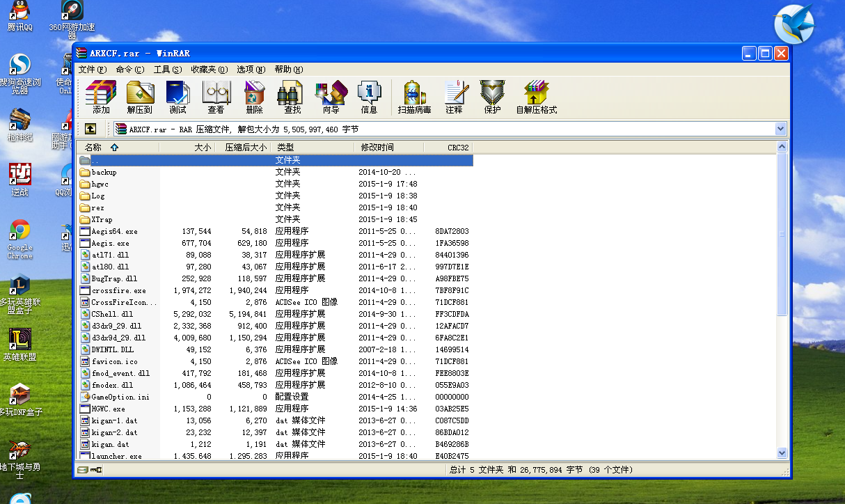This screenshot has width=845, height=504.
Task: Click the Virus Scan (扫描病毒) icon
Action: [x=414, y=97]
